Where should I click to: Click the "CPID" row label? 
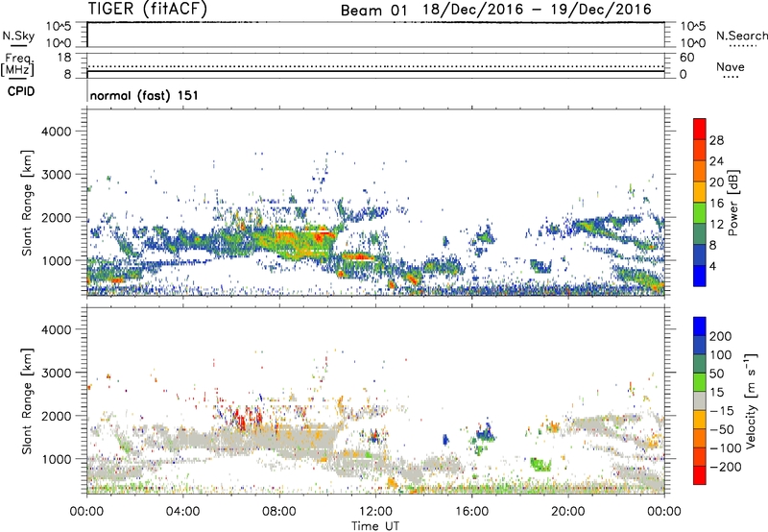[21, 91]
